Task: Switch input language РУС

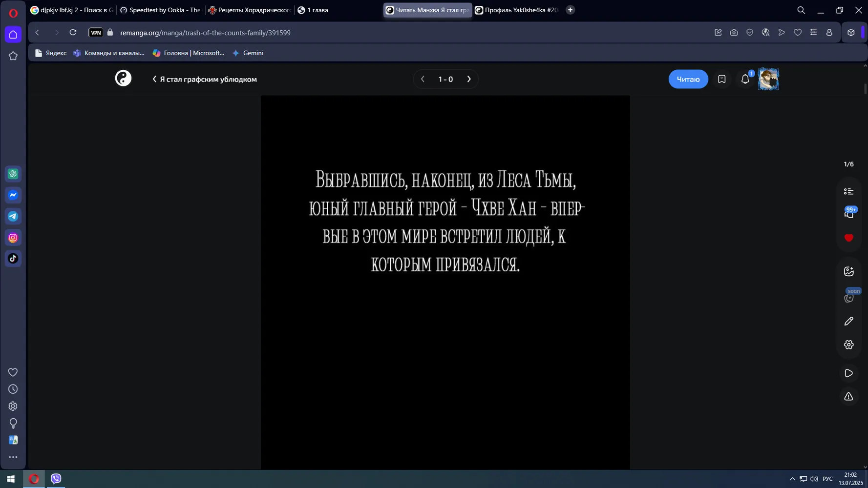Action: click(x=827, y=479)
